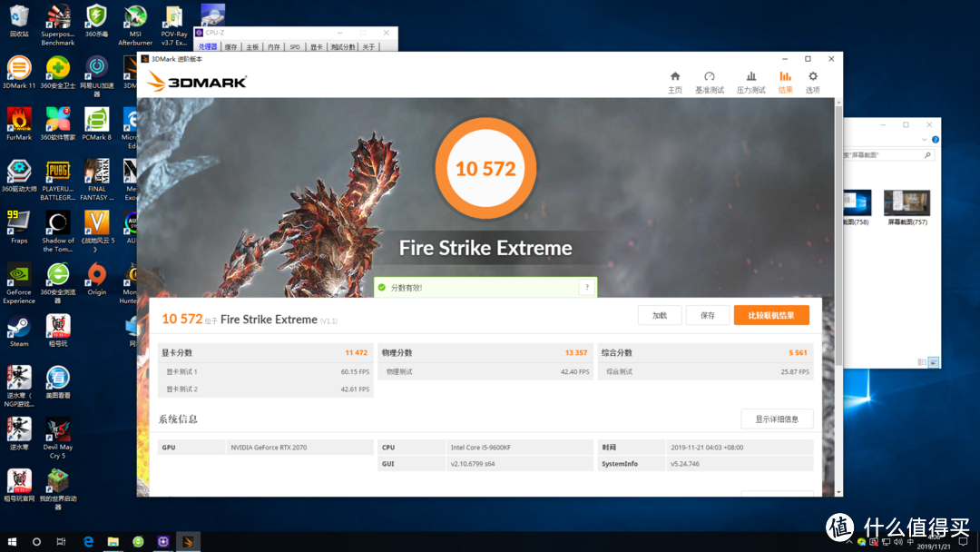Open Shadow of the Tomb Raider icon

point(57,232)
